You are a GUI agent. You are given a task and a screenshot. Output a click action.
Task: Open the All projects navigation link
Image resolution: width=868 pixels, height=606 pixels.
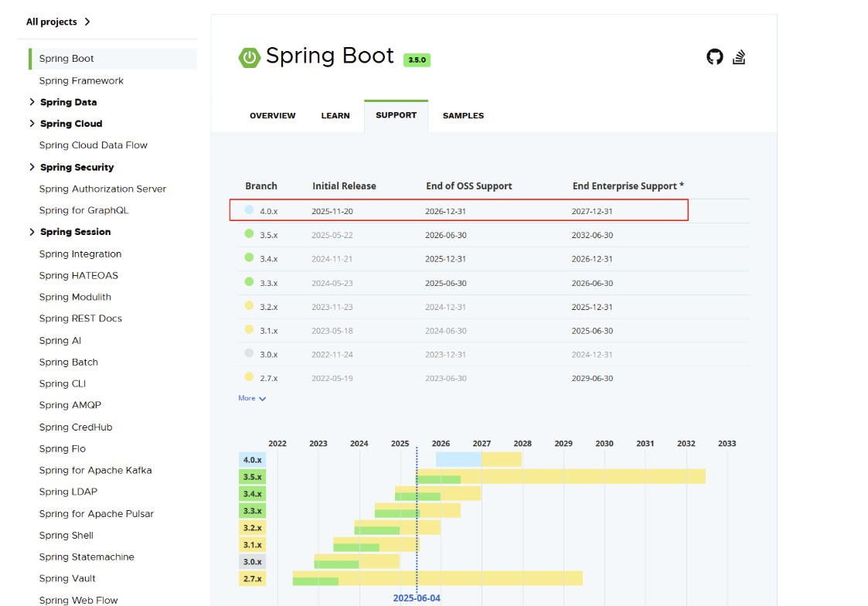[x=58, y=22]
